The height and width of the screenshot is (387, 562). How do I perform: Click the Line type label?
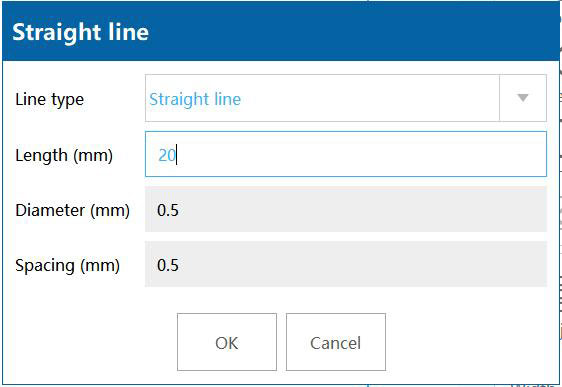pyautogui.click(x=49, y=100)
